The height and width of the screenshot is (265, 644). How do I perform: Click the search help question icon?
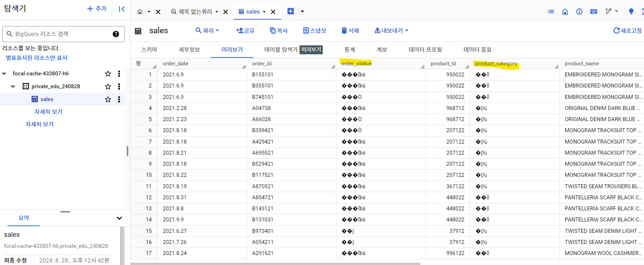pos(116,34)
